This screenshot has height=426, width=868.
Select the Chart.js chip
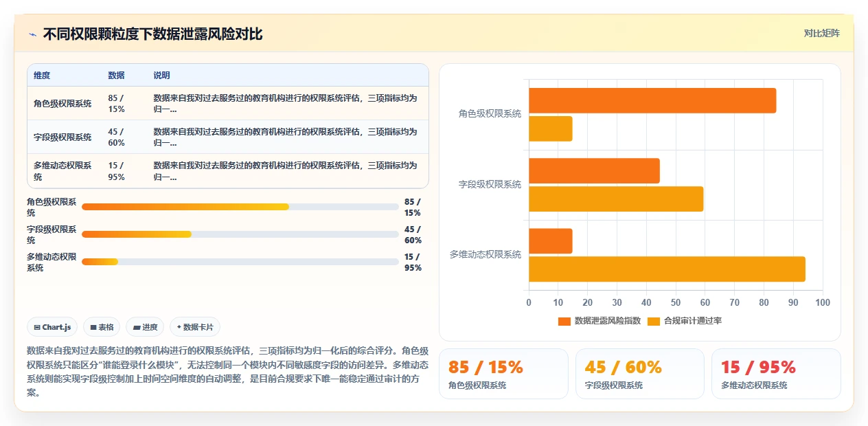[x=52, y=327]
